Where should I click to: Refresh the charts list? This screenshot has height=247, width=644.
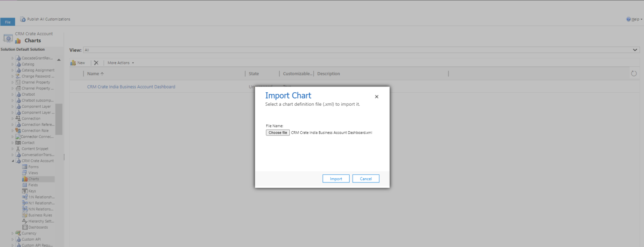[633, 73]
